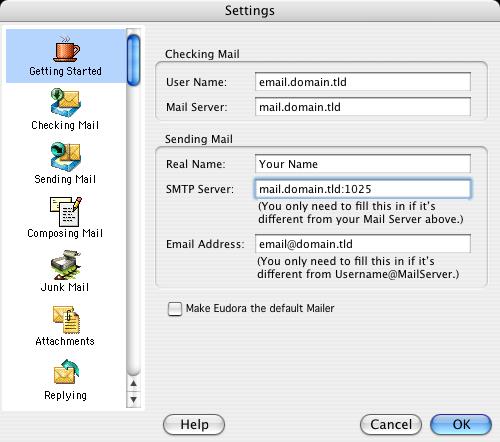
Task: Select the Attachments paperclip icon
Action: (66, 319)
